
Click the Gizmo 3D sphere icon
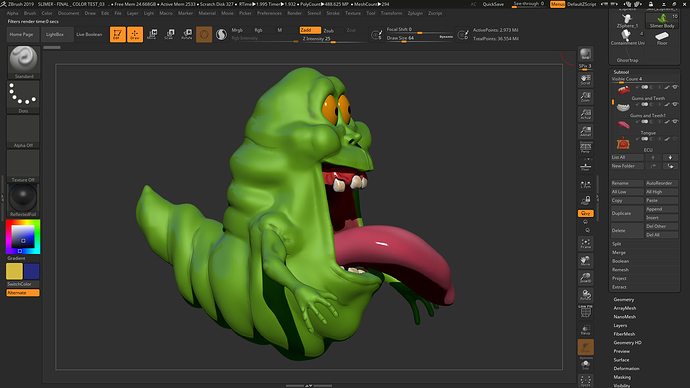pyautogui.click(x=204, y=34)
